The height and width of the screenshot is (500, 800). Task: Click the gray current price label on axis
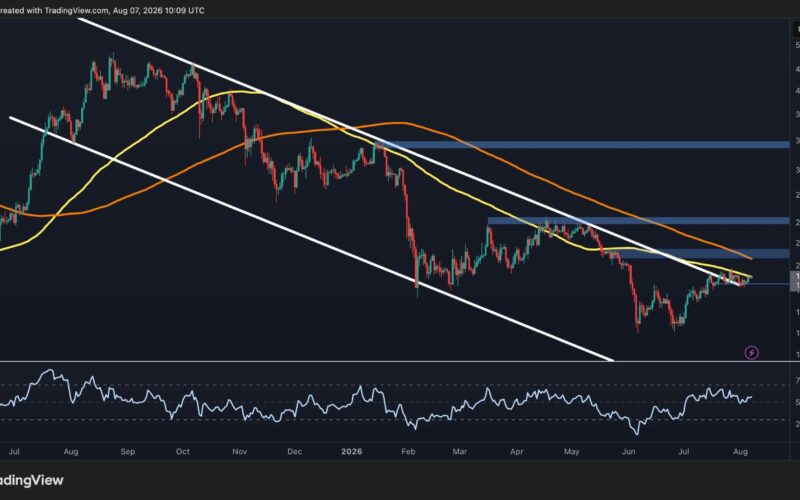point(795,281)
